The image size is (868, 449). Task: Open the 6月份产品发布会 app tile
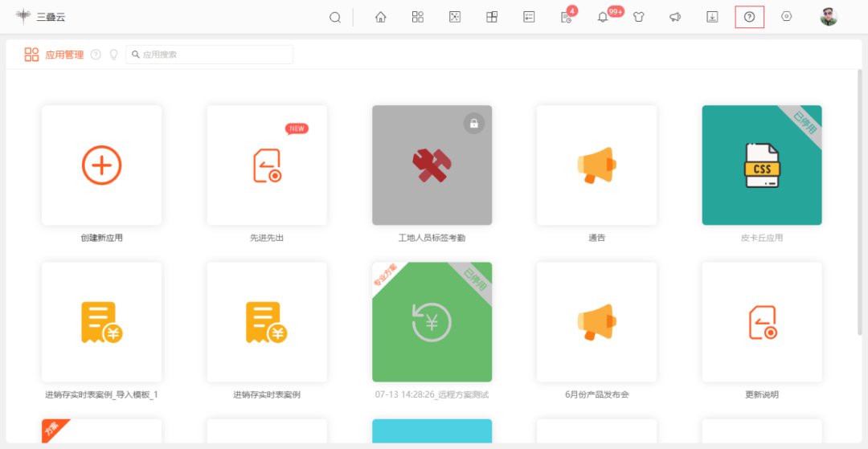[x=596, y=322]
